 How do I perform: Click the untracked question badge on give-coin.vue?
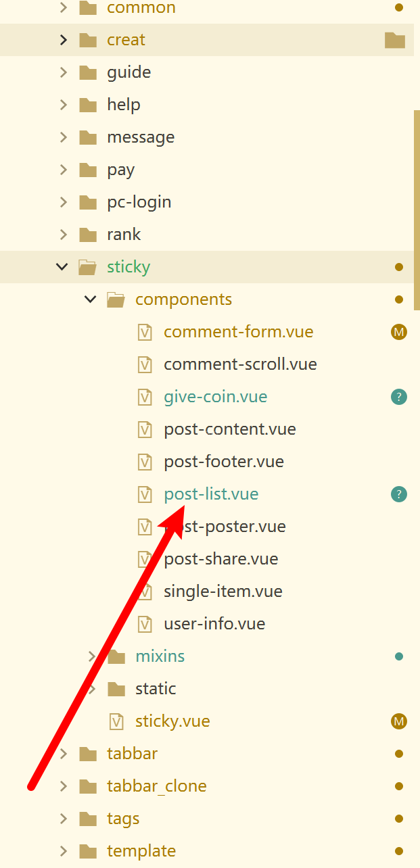coord(399,397)
